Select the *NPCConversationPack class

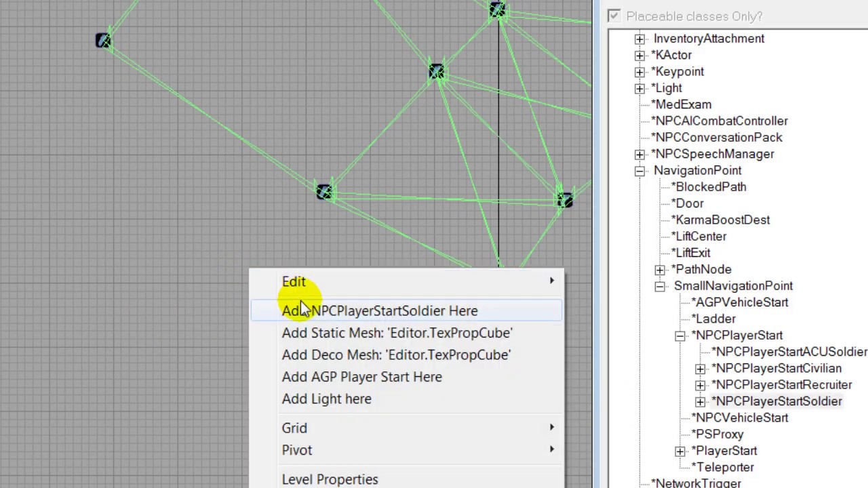click(x=716, y=138)
